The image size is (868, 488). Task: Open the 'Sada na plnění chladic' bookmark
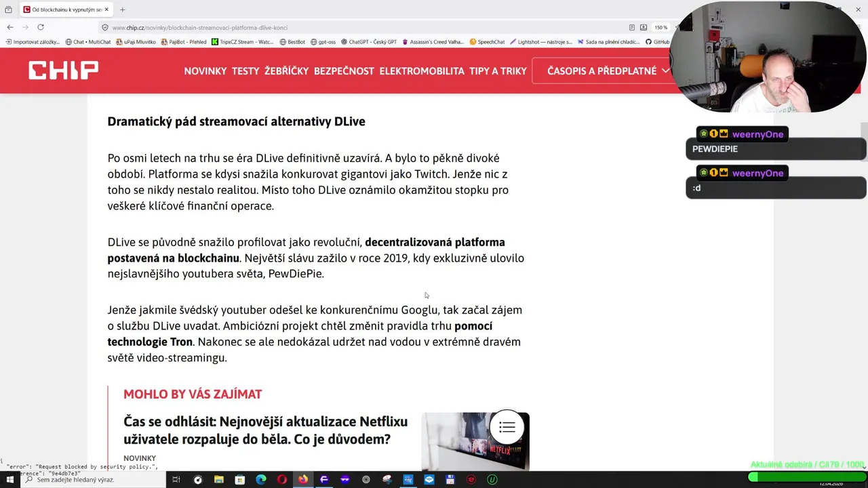pyautogui.click(x=608, y=42)
